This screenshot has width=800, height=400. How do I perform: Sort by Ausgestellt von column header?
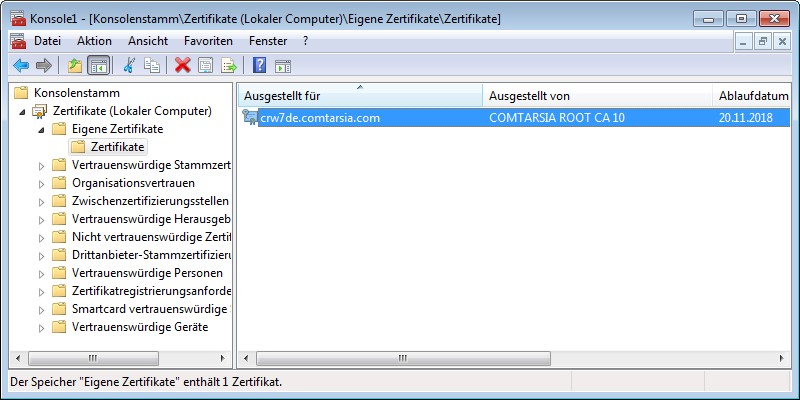click(x=597, y=95)
